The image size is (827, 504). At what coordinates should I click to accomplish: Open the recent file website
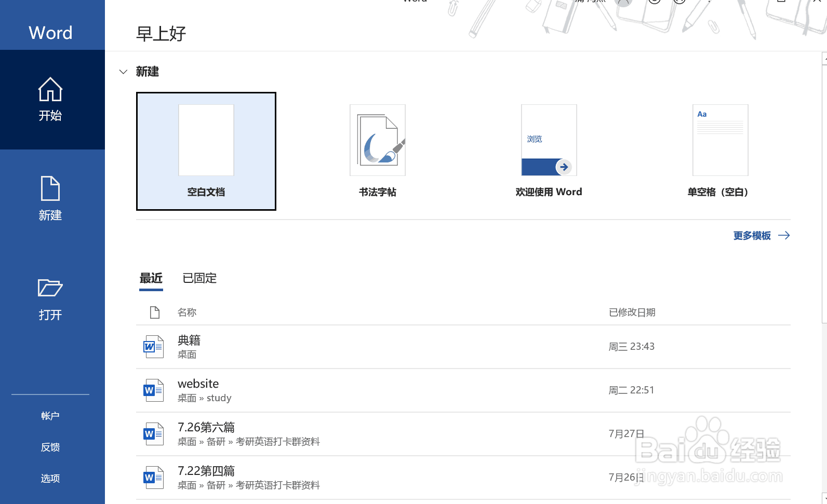[x=463, y=390]
